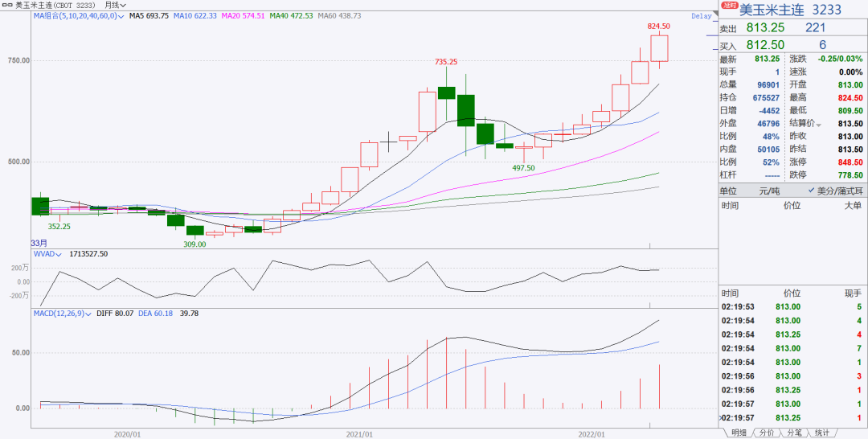Screen dimensions: 868x439
Task: Click the 总量 value 96901
Action: coord(768,84)
